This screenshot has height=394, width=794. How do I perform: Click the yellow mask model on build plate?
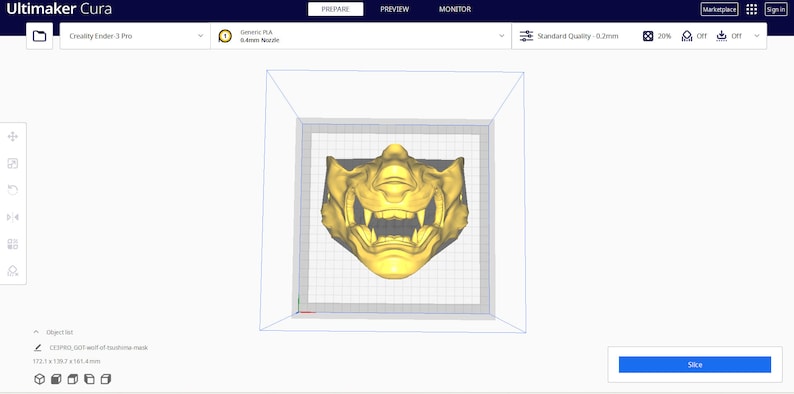394,213
